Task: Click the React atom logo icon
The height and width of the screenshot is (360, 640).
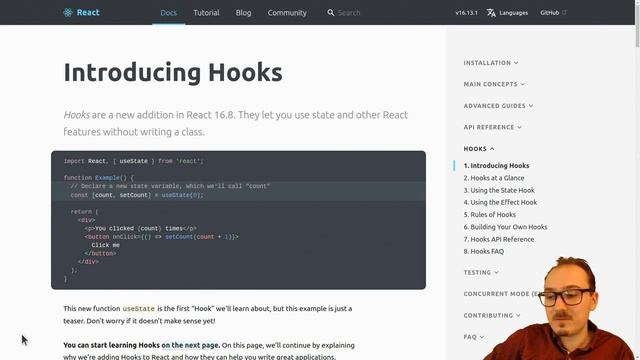Action: click(68, 13)
